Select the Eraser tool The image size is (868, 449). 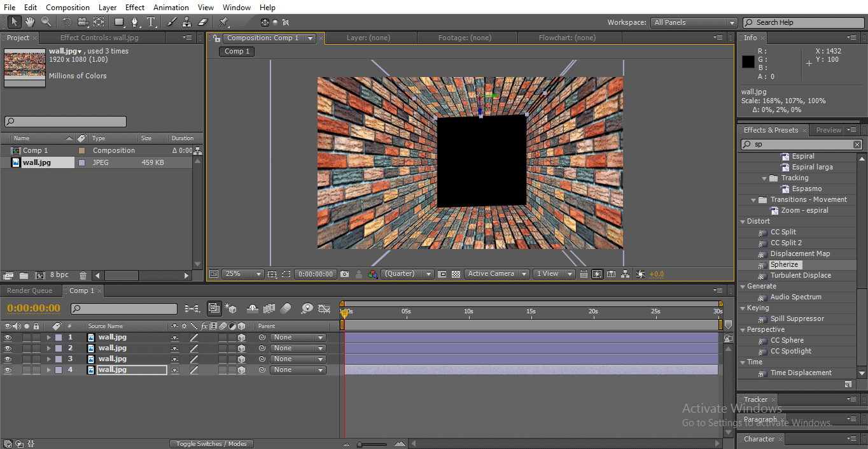203,22
